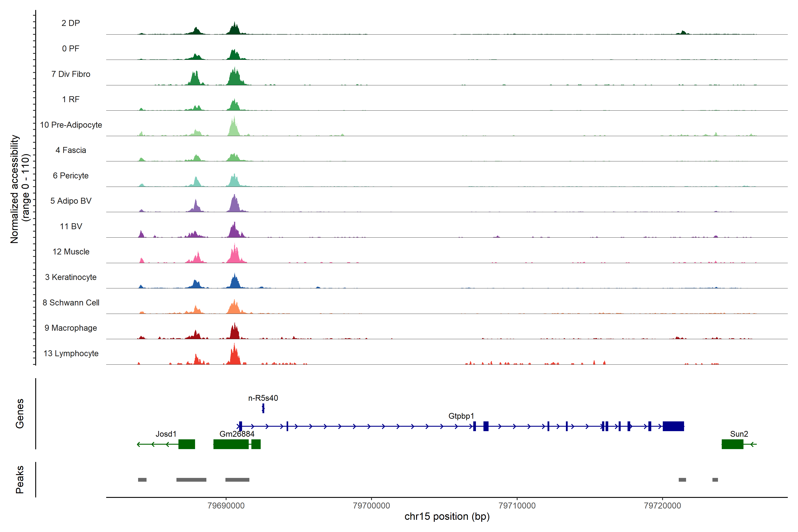Click the leftmost gray peak bar
The image size is (798, 532).
click(x=142, y=480)
